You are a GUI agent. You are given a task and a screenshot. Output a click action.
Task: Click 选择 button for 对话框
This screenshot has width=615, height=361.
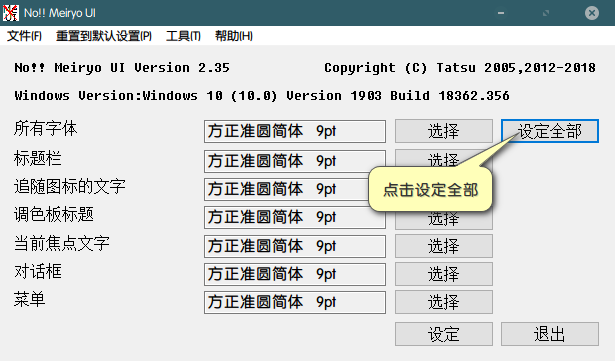click(444, 274)
